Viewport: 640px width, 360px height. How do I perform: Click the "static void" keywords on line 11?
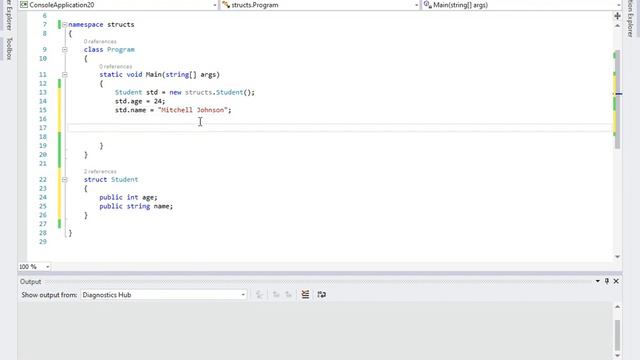(121, 75)
